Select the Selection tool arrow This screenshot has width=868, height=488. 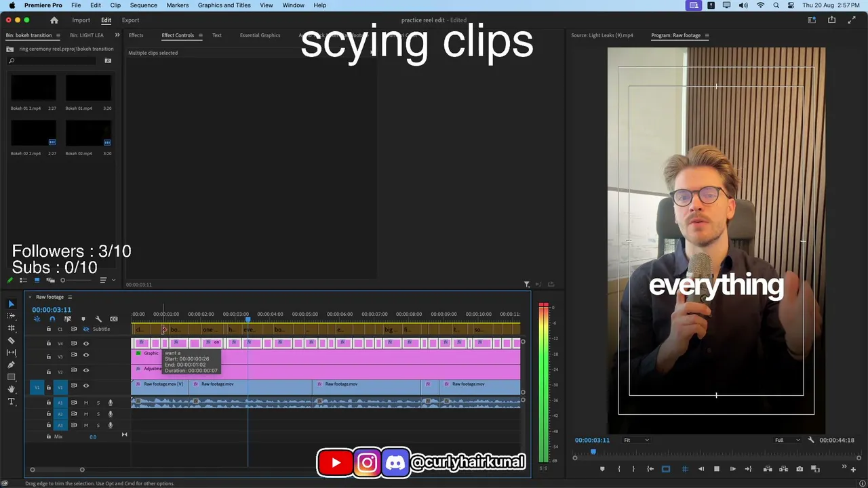[x=11, y=304]
